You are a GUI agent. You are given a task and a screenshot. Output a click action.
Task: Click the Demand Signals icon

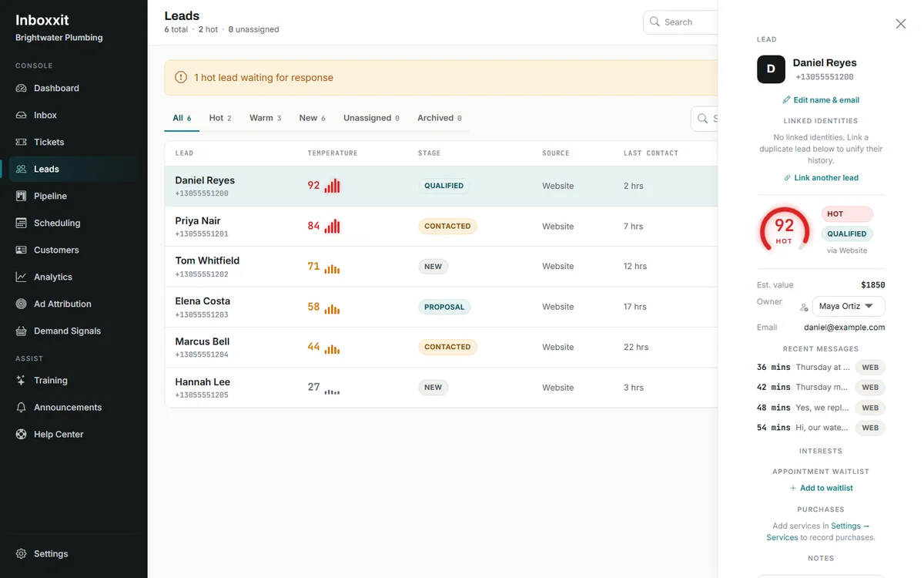point(22,331)
